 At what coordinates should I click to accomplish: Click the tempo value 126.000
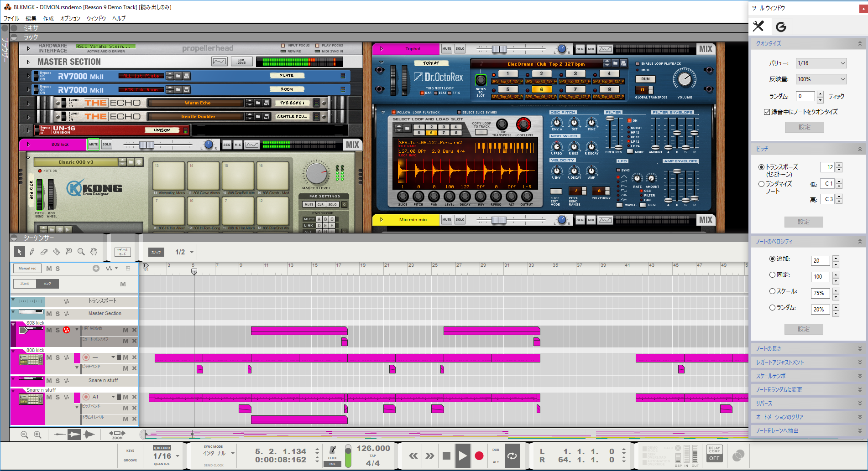(x=373, y=449)
